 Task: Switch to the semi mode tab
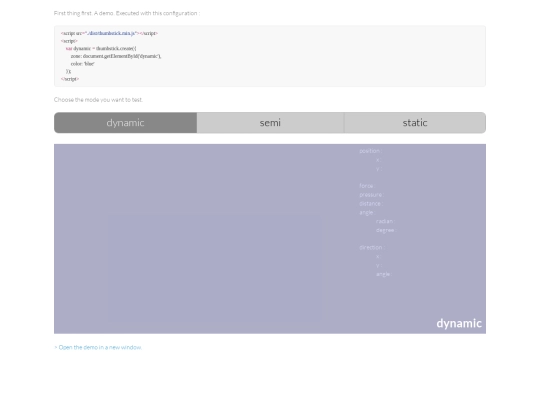(x=270, y=123)
